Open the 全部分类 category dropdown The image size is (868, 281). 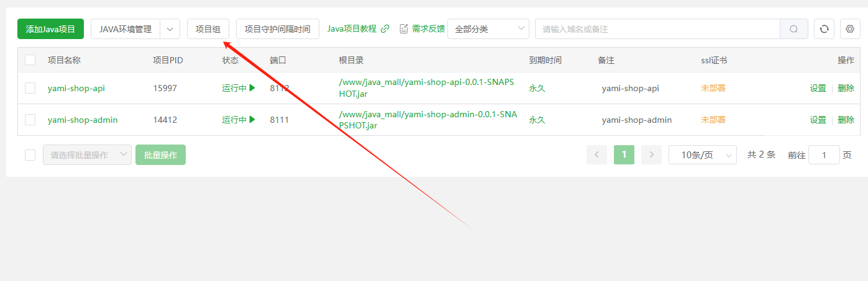[488, 29]
